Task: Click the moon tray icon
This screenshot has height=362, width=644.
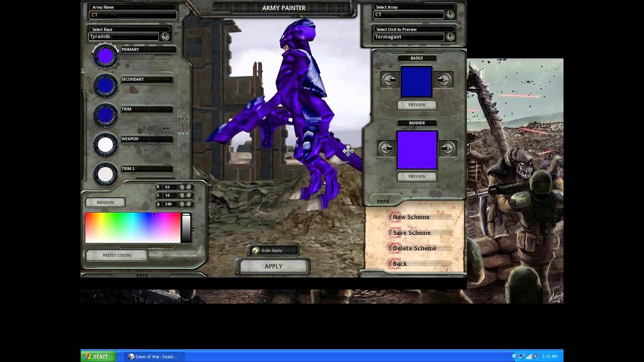Action: pyautogui.click(x=535, y=356)
